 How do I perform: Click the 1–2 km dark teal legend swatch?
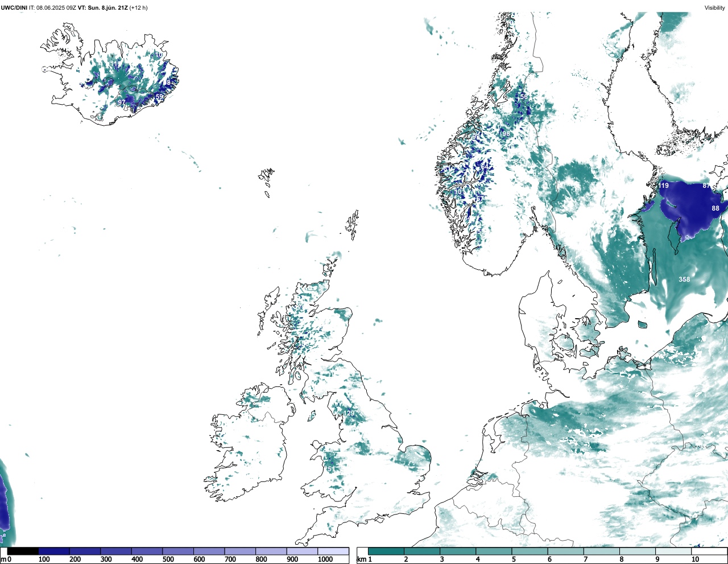pyautogui.click(x=386, y=551)
